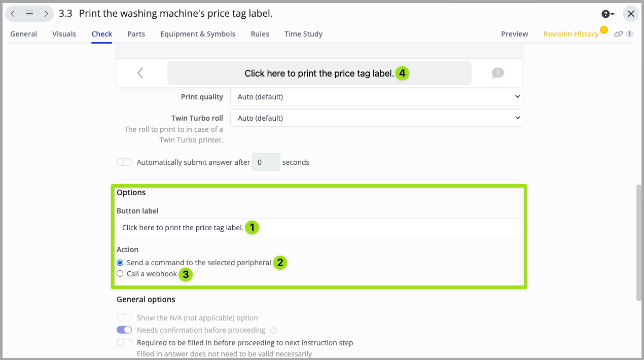Viewport: 644px width, 360px height.
Task: Open the Revision History link
Action: click(570, 34)
